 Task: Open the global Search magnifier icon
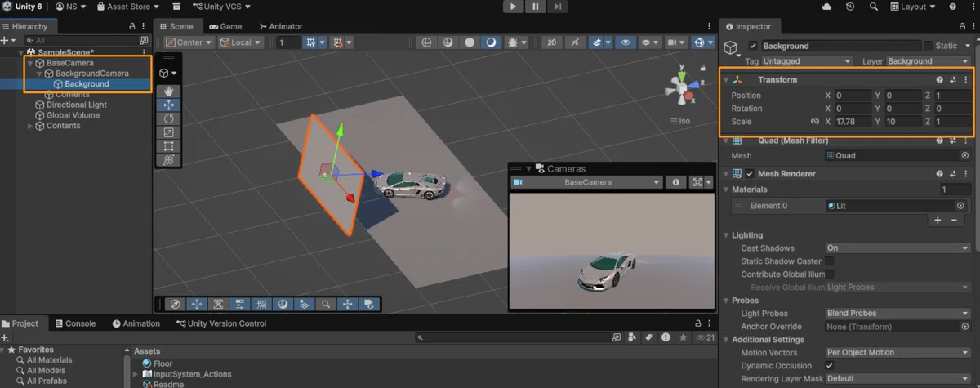coord(874,7)
